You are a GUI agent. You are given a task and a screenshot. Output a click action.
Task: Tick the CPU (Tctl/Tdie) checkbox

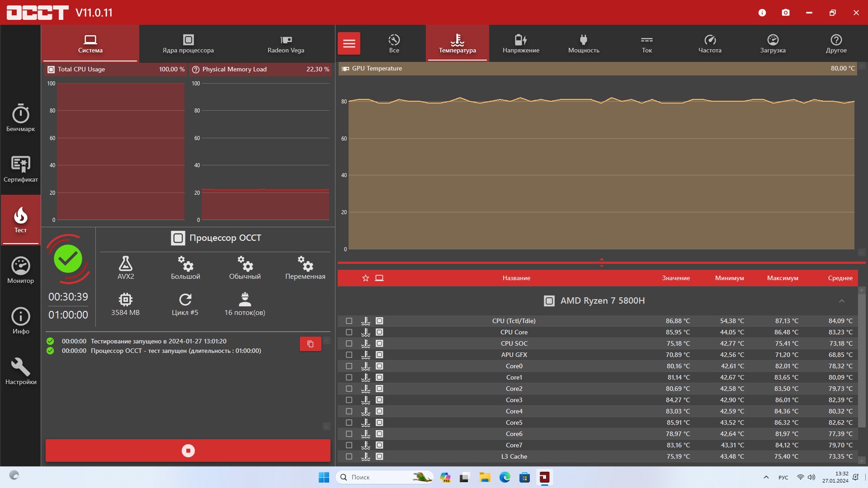(x=349, y=321)
